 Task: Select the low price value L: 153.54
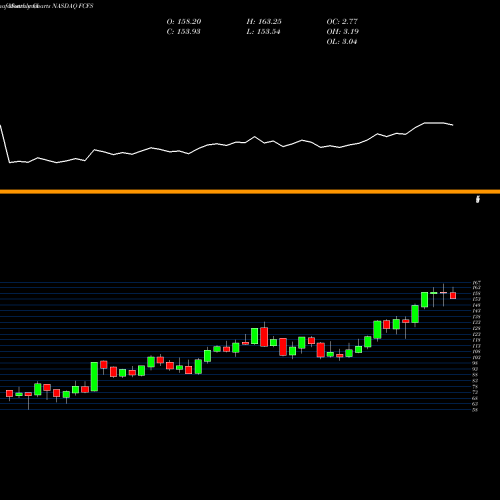pos(263,32)
